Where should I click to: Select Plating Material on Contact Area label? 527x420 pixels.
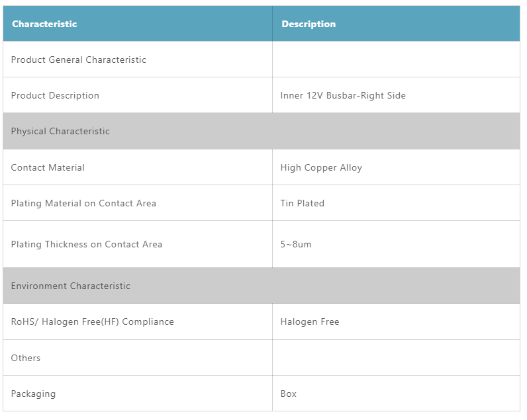click(x=83, y=203)
